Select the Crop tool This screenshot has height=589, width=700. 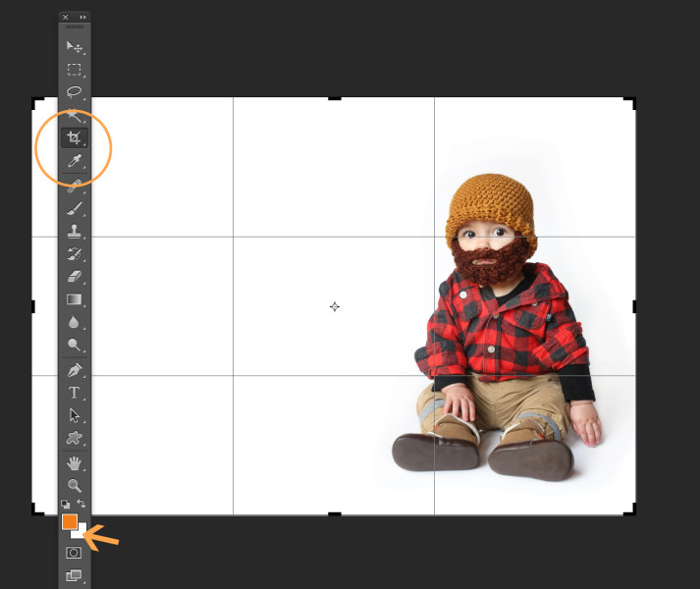tap(74, 138)
